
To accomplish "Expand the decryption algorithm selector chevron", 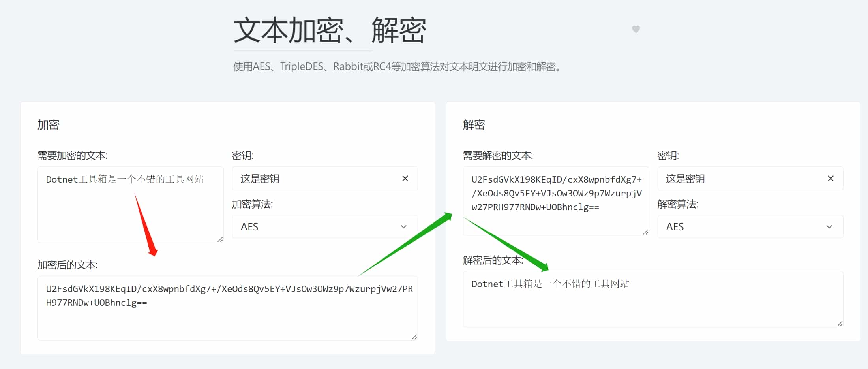I will tap(829, 227).
